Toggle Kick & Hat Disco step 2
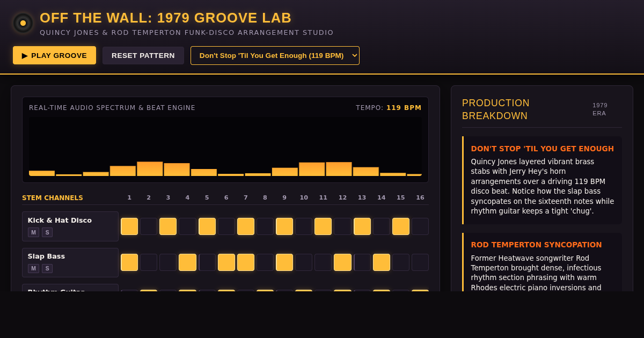 149,226
